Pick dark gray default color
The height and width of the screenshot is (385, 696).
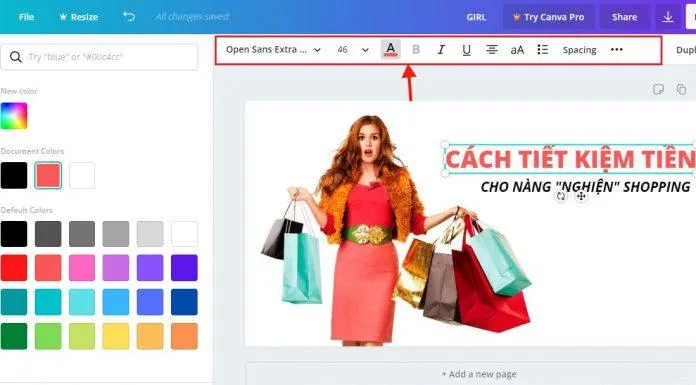point(48,234)
